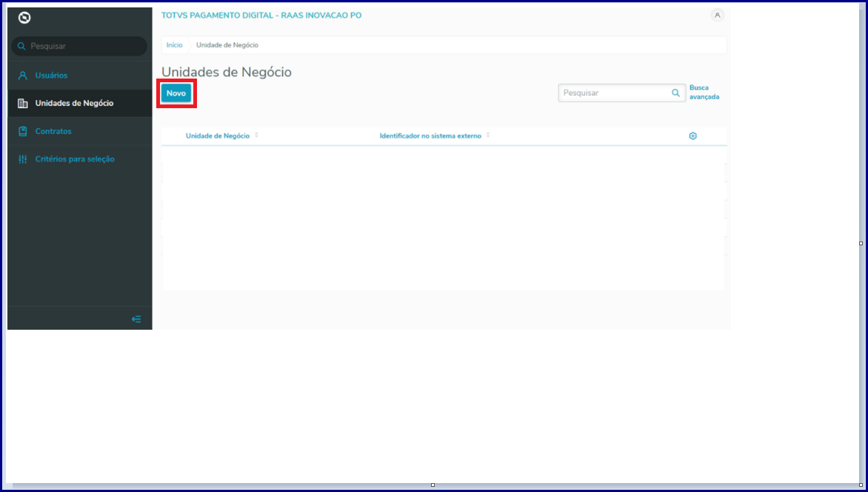Click Unidade de Negócio breadcrumb
This screenshot has width=868, height=492.
pos(227,45)
